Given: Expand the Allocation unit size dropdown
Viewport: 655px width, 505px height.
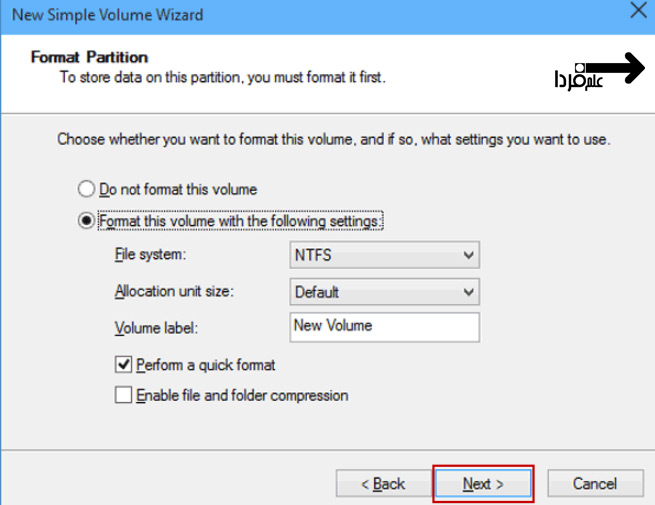Looking at the screenshot, I should tap(383, 292).
